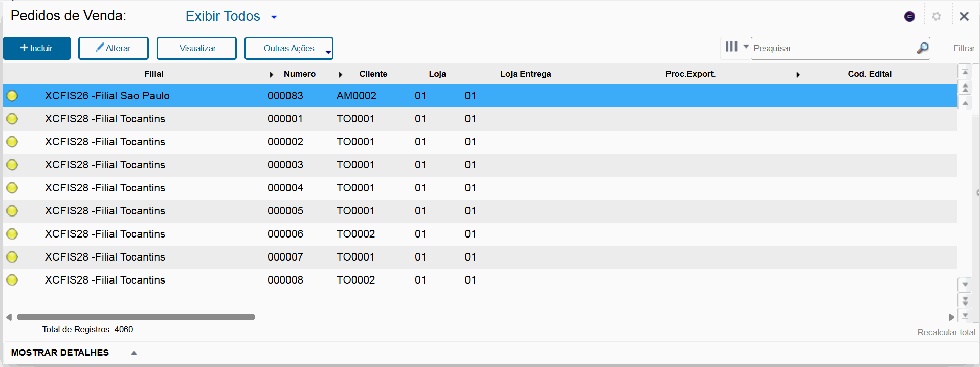The height and width of the screenshot is (367, 980).
Task: Click the Total de Registros: 4060 text
Action: pyautogui.click(x=87, y=329)
